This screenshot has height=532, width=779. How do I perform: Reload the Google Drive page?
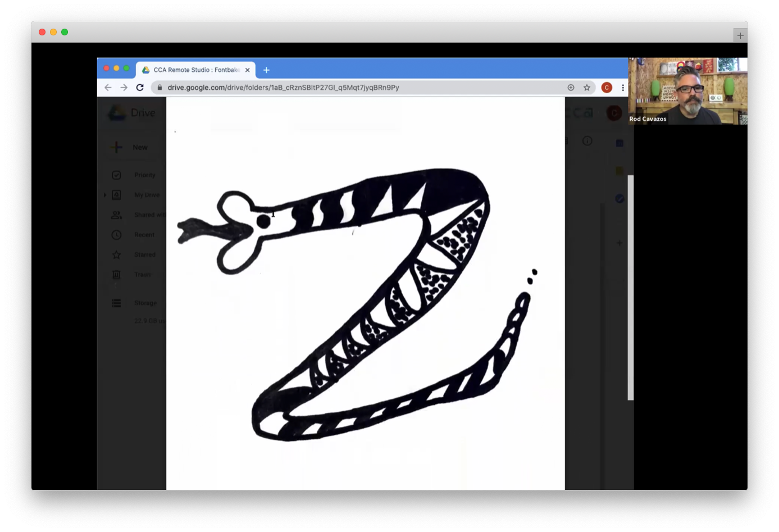[140, 88]
